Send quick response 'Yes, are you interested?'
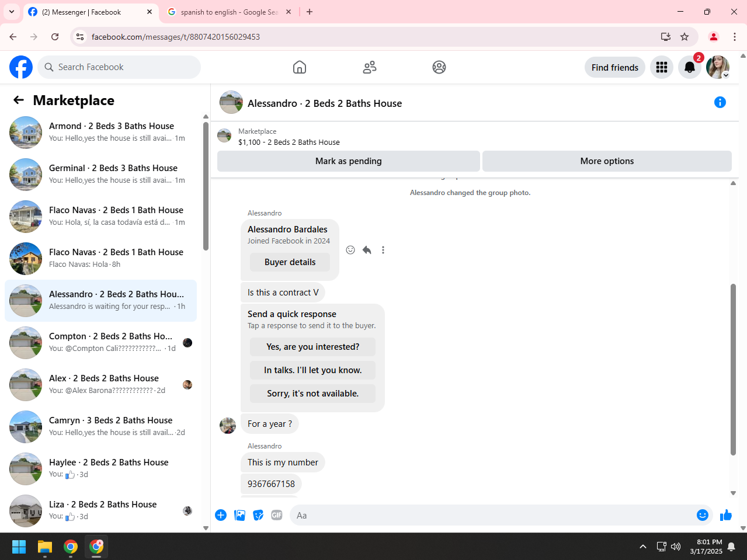Screen dimensions: 747x560 (x=312, y=347)
